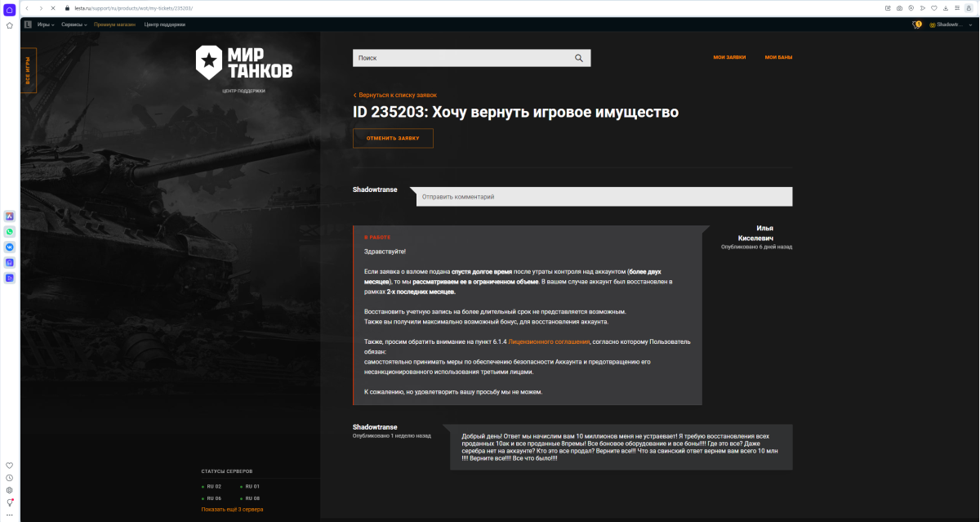This screenshot has width=980, height=522.
Task: Go back with the browser back arrow
Action: click(29, 8)
